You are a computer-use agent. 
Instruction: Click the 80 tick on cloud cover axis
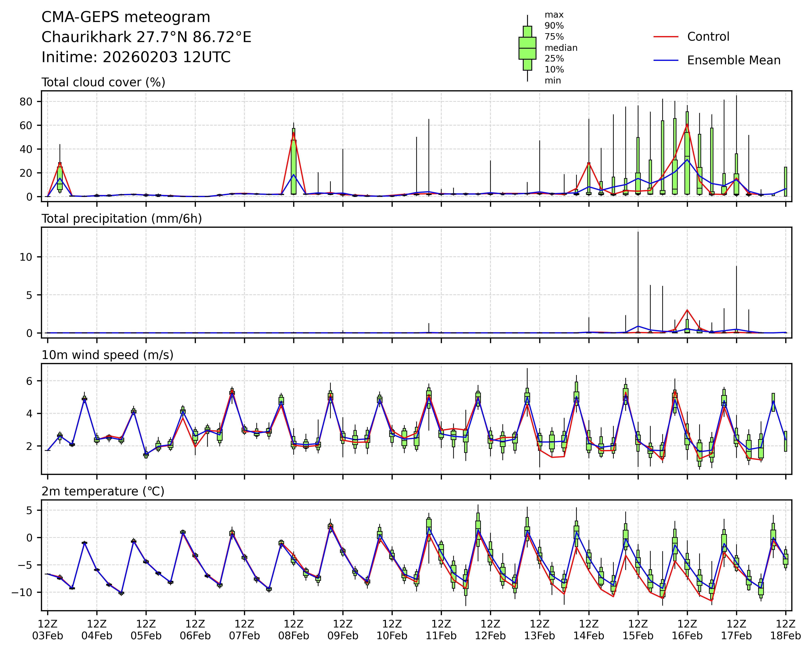(26, 102)
